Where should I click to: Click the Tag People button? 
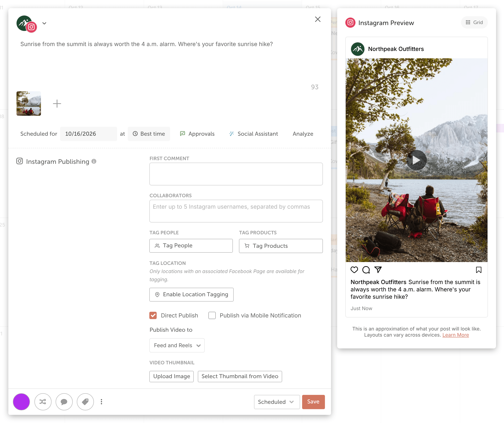(x=191, y=246)
